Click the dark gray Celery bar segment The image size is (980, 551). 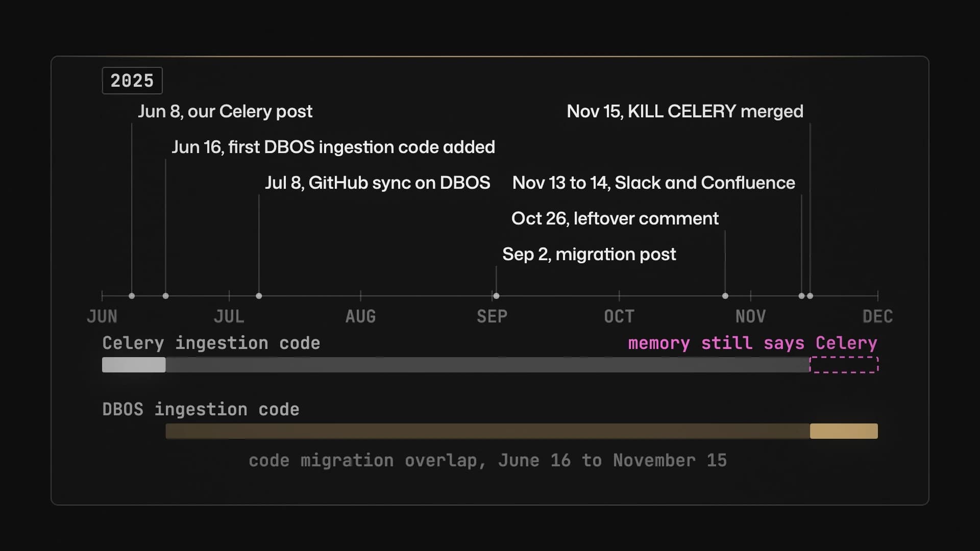click(488, 365)
